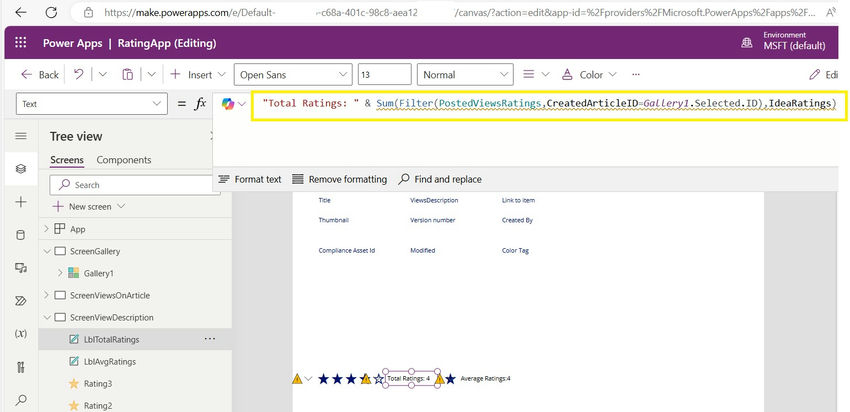This screenshot has height=412, width=850.
Task: Click the Average Ratings:4 label on canvas
Action: [485, 379]
